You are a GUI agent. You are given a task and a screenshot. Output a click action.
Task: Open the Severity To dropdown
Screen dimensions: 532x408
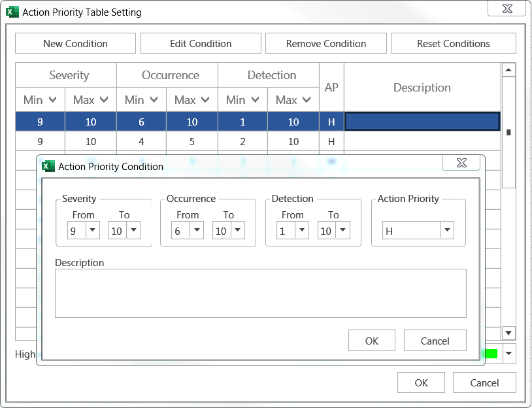click(x=133, y=230)
